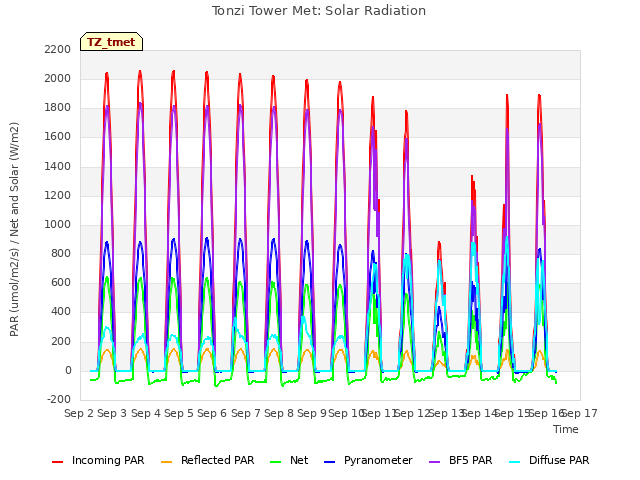Click the Time x-axis label
The image size is (640, 480).
pyautogui.click(x=566, y=429)
